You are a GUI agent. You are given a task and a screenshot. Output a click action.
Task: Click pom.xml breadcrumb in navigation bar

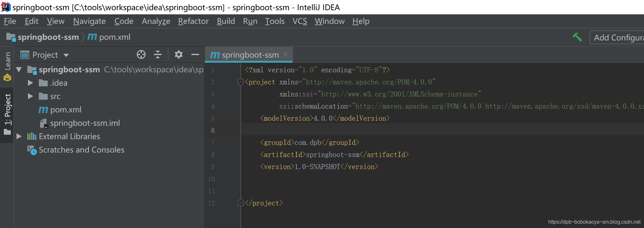tap(109, 37)
